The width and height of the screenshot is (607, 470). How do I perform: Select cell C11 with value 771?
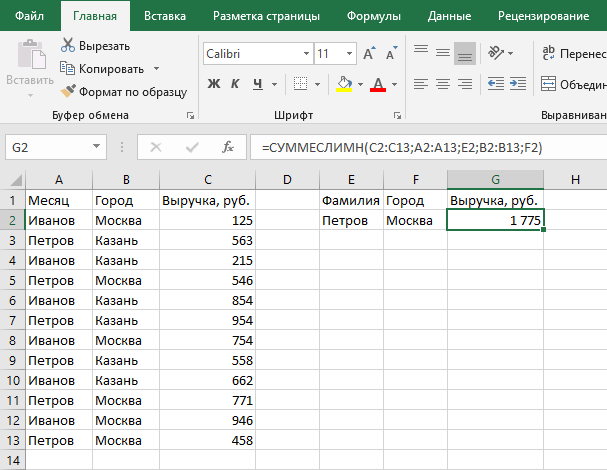(207, 400)
